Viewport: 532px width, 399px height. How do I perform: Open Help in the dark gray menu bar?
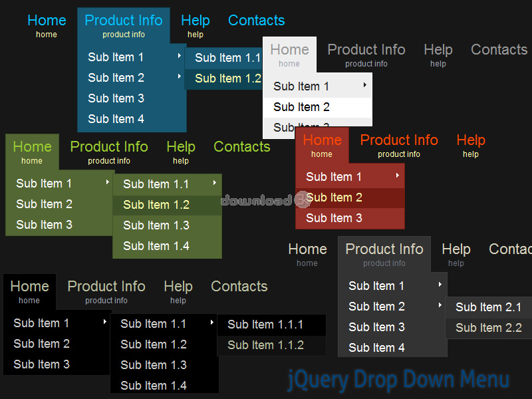tap(456, 255)
